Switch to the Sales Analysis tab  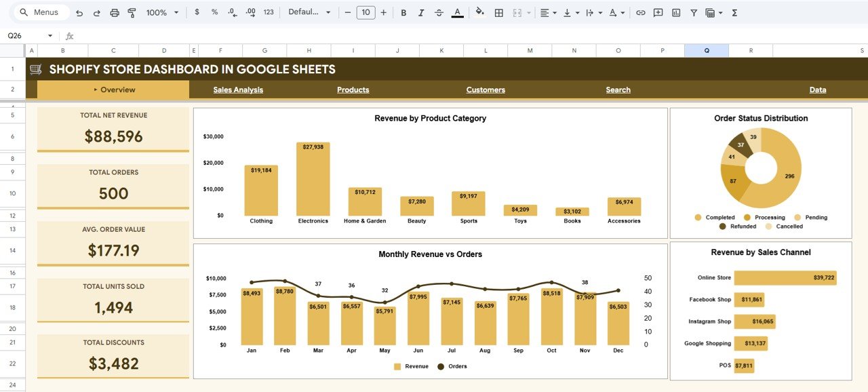(237, 89)
